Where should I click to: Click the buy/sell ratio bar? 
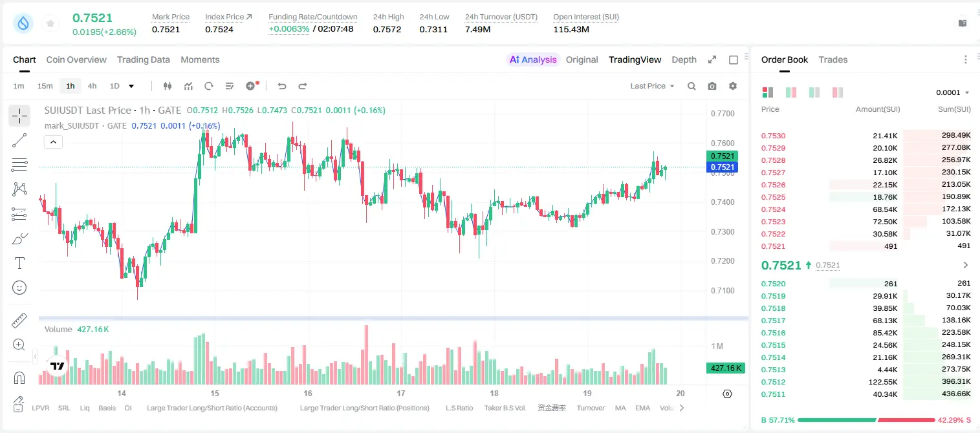867,420
